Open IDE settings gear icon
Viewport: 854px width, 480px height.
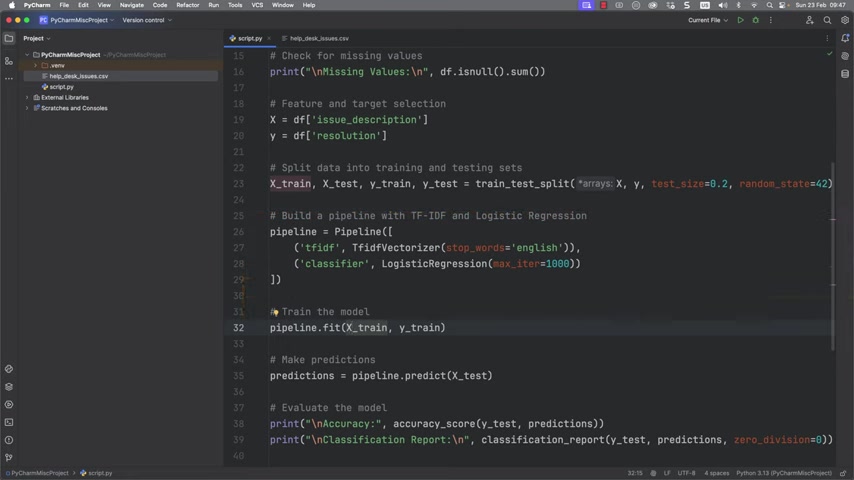coord(845,20)
